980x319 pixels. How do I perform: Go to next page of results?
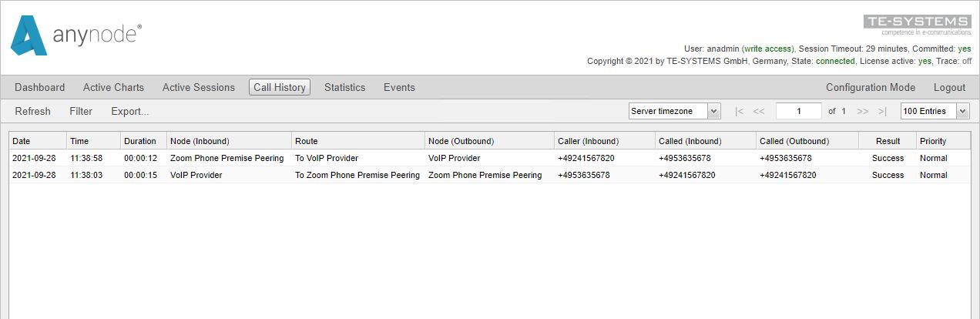862,112
